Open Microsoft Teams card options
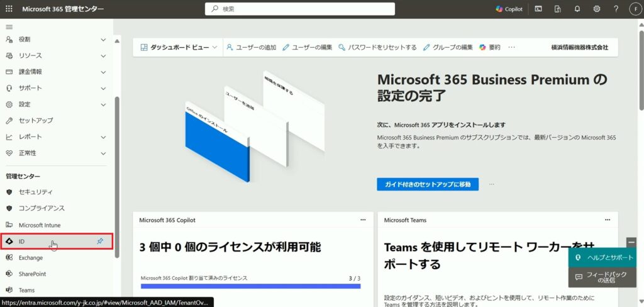The image size is (644, 307). tap(608, 220)
